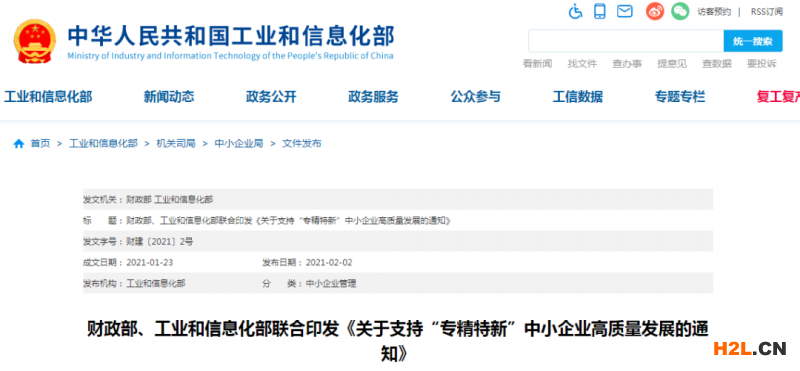Open the WeChat icon

click(680, 11)
